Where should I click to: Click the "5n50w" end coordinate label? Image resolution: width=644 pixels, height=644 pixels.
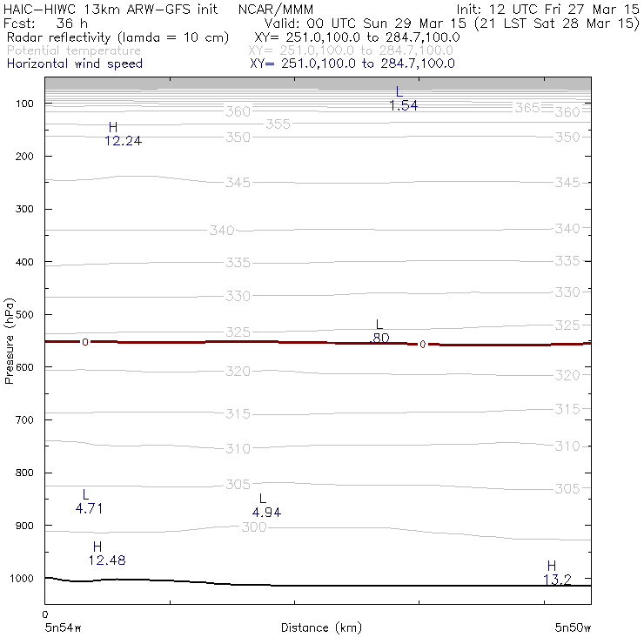[573, 627]
